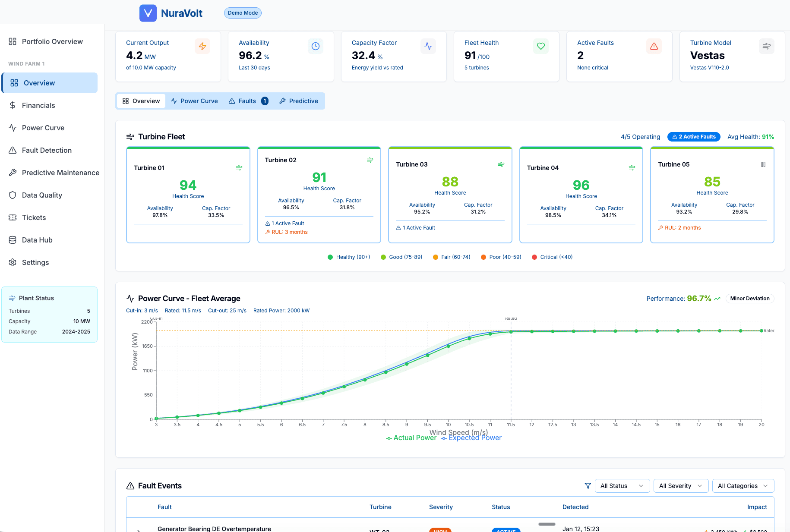Viewport: 790px width, 532px height.
Task: Click the Portfolio Overview grid icon
Action: tap(13, 41)
